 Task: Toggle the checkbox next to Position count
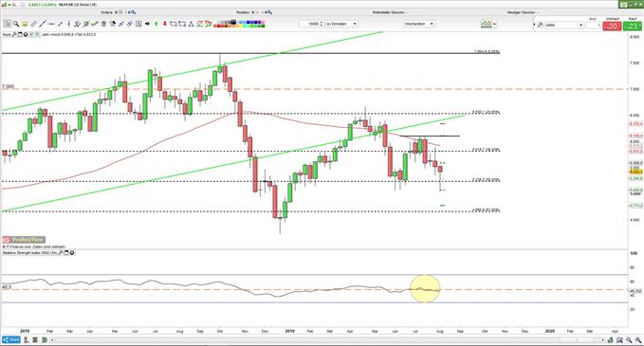coord(257,12)
